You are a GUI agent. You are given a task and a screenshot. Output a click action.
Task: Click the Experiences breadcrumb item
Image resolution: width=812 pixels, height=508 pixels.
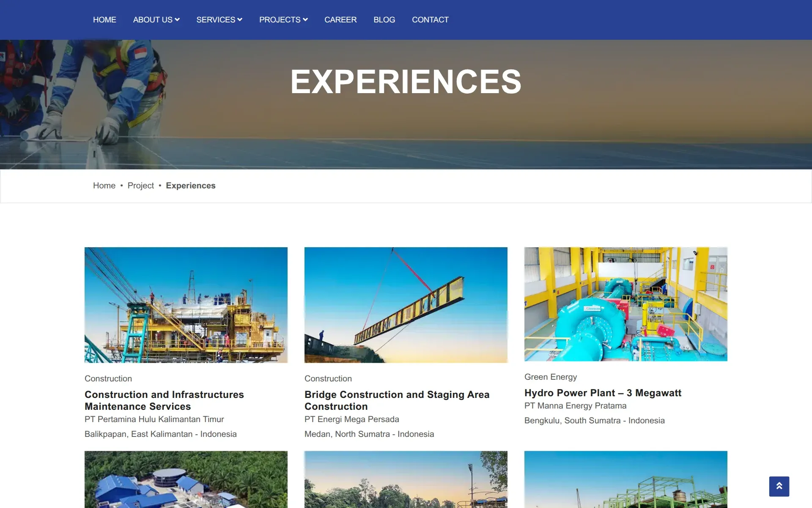click(190, 185)
